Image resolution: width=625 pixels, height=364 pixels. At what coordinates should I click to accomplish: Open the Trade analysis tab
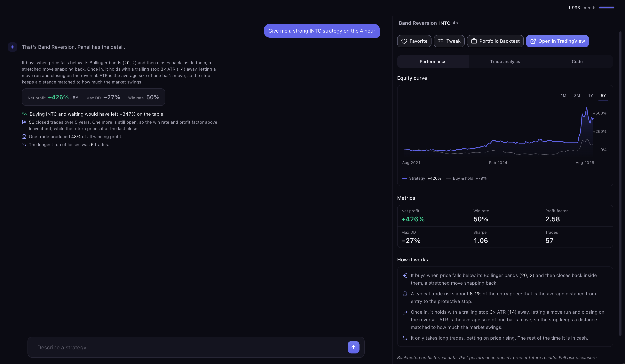pos(505,61)
